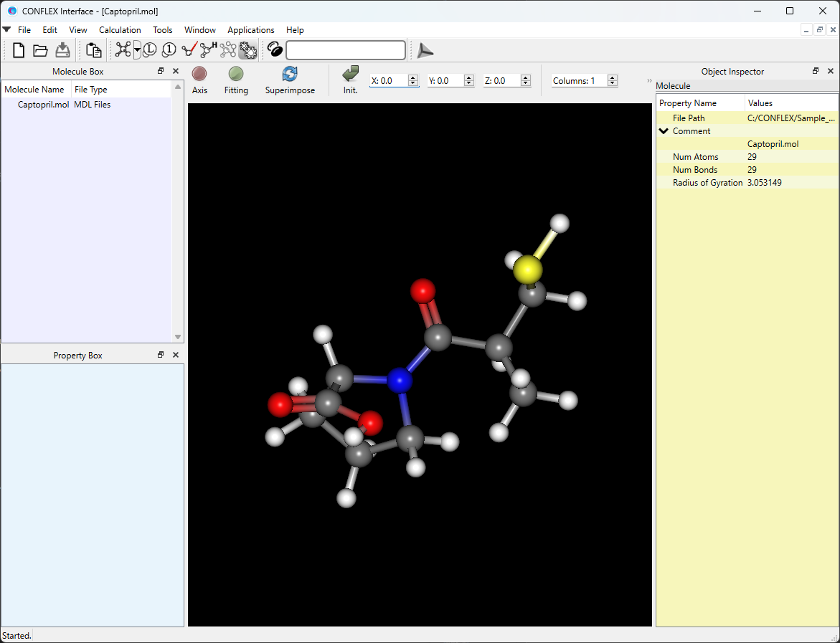Select Captopril.mol in the Molecule Box
840x643 pixels.
point(43,104)
